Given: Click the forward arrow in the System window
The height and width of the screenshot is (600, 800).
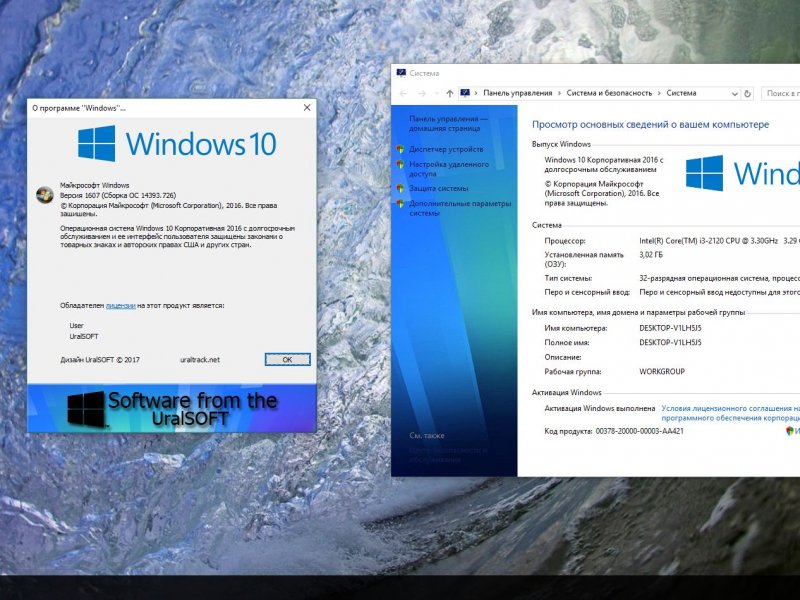Looking at the screenshot, I should point(421,93).
